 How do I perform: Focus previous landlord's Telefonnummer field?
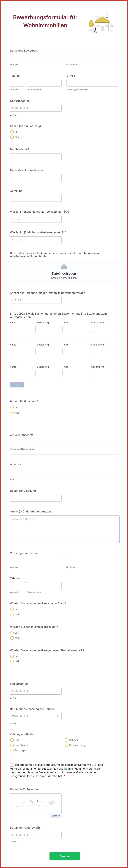(x=44, y=586)
